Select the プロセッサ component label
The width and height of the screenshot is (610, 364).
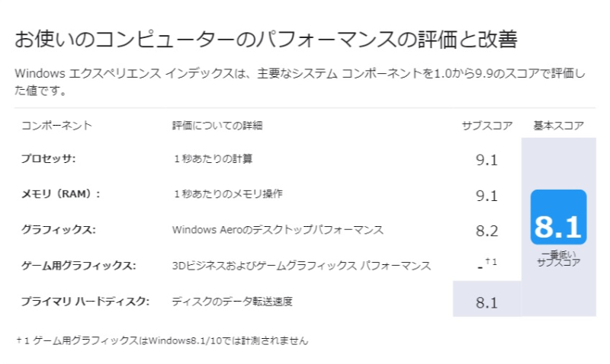tap(48, 158)
